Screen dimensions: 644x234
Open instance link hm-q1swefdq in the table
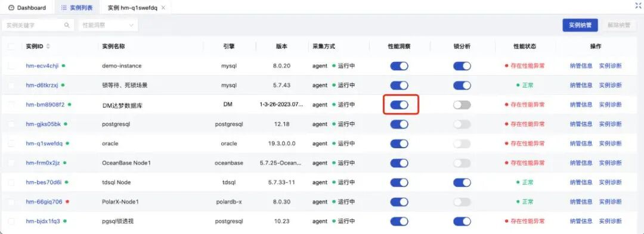pyautogui.click(x=44, y=143)
